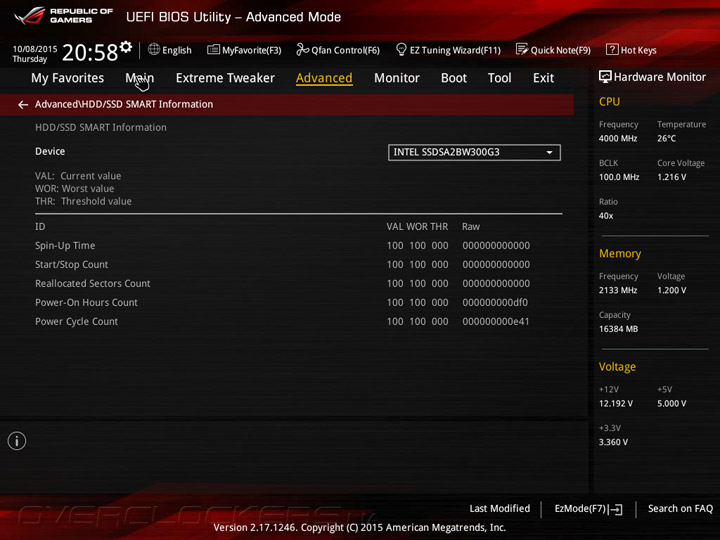Screen dimensions: 720x540
Task: Start EZ Tuning Wizard(F11)
Action: point(448,50)
